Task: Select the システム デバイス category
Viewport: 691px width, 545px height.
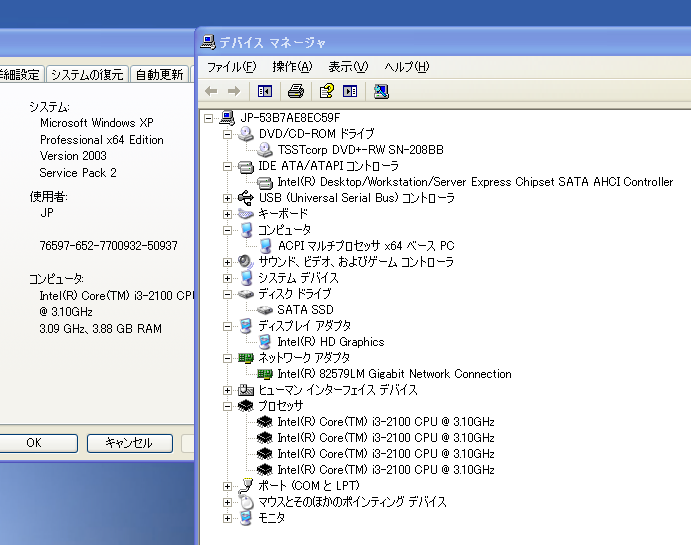Action: tap(298, 278)
